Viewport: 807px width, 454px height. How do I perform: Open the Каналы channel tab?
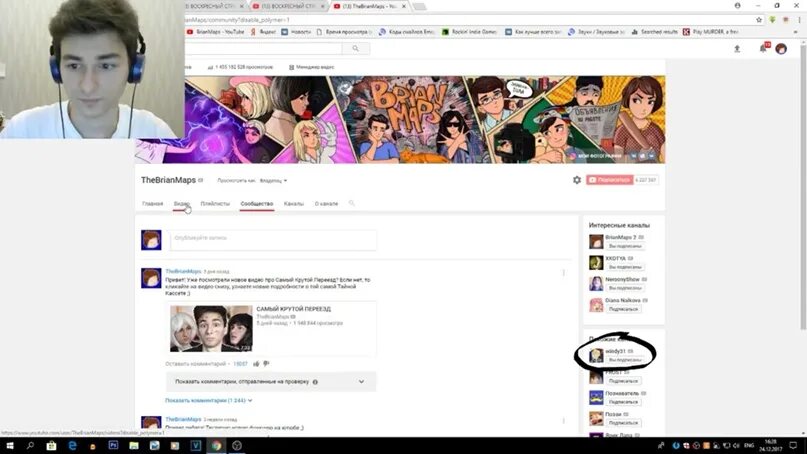tap(294, 204)
